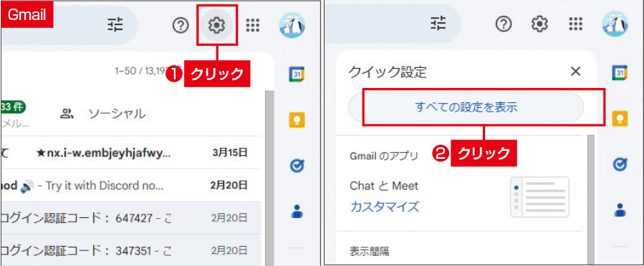Switch to the ソーシャル tab

(x=102, y=114)
